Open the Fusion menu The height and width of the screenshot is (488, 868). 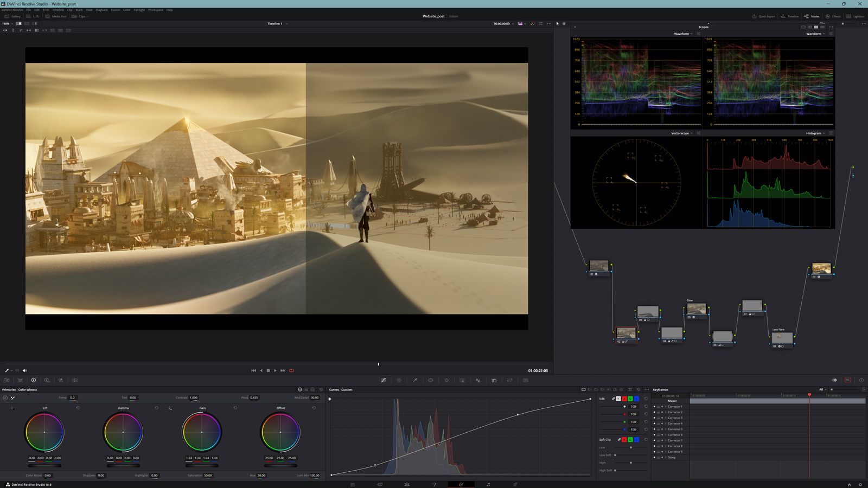click(x=116, y=10)
